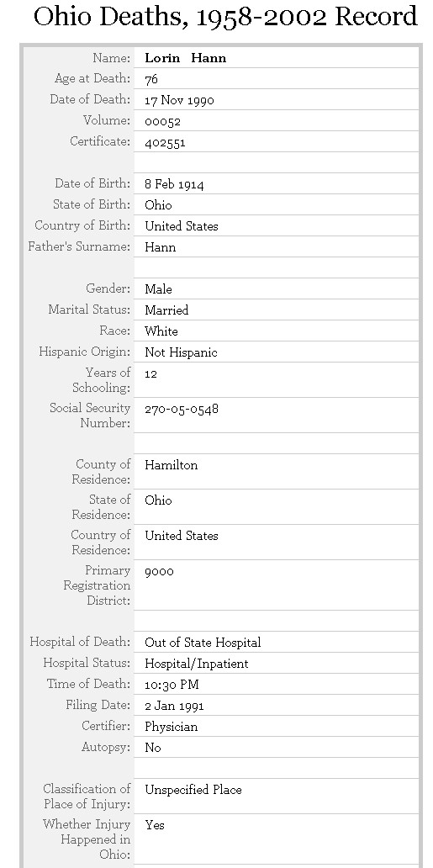
Task: Select the Gender value Male
Action: tap(158, 289)
